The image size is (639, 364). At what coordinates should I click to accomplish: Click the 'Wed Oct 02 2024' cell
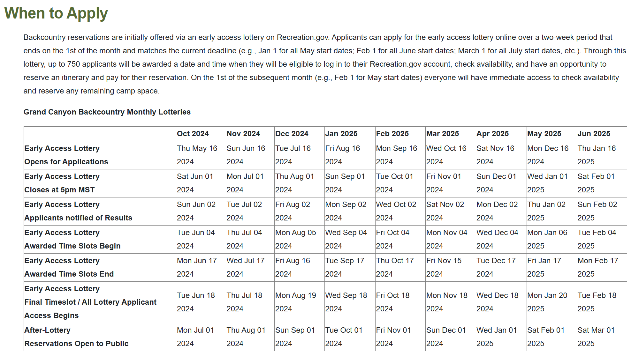[396, 211]
